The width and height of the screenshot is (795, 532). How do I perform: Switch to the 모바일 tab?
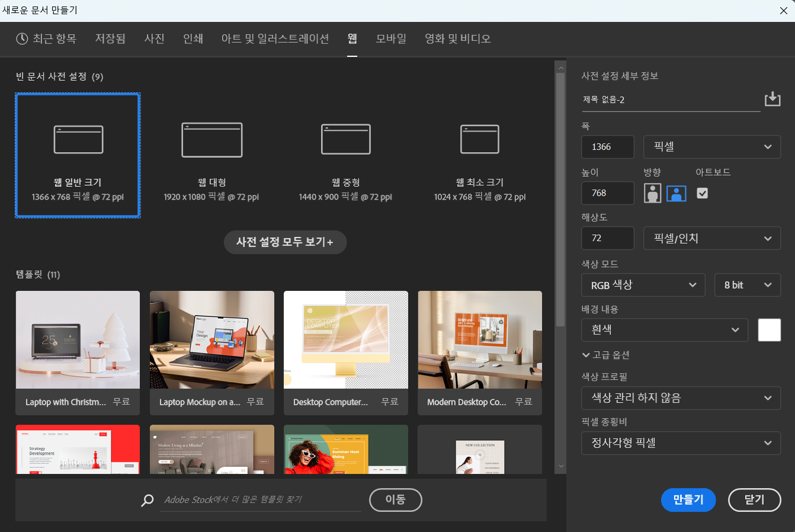391,39
